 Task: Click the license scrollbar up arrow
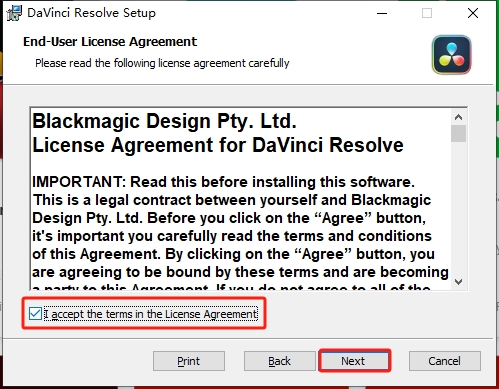pos(458,117)
